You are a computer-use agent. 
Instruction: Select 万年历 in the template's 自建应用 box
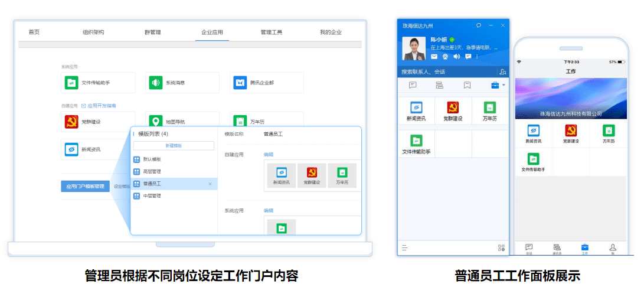click(x=342, y=175)
